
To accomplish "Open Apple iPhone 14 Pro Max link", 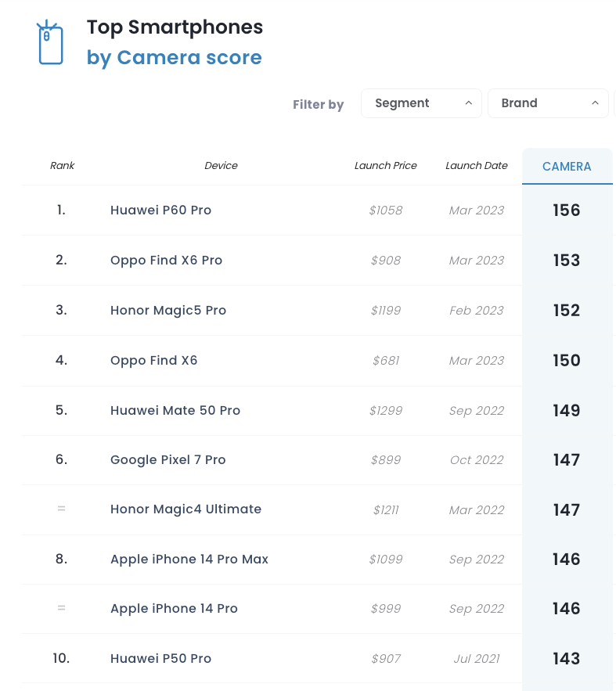I will click(189, 560).
